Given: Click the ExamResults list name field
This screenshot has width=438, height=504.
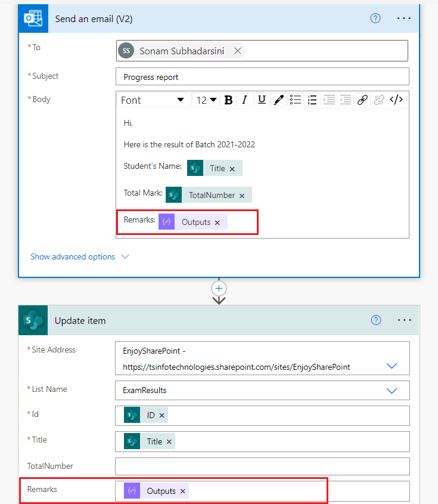Looking at the screenshot, I should tap(262, 391).
